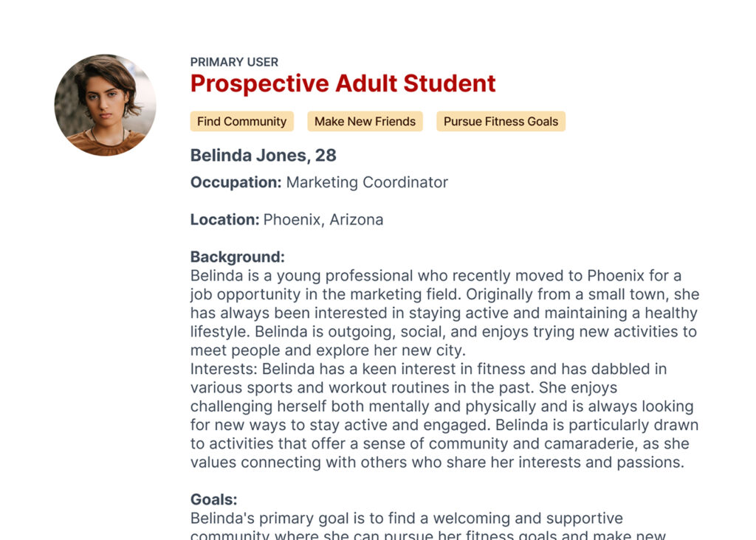The width and height of the screenshot is (756, 540).
Task: Click the line starting "Belinda is a young professional"
Action: click(436, 276)
